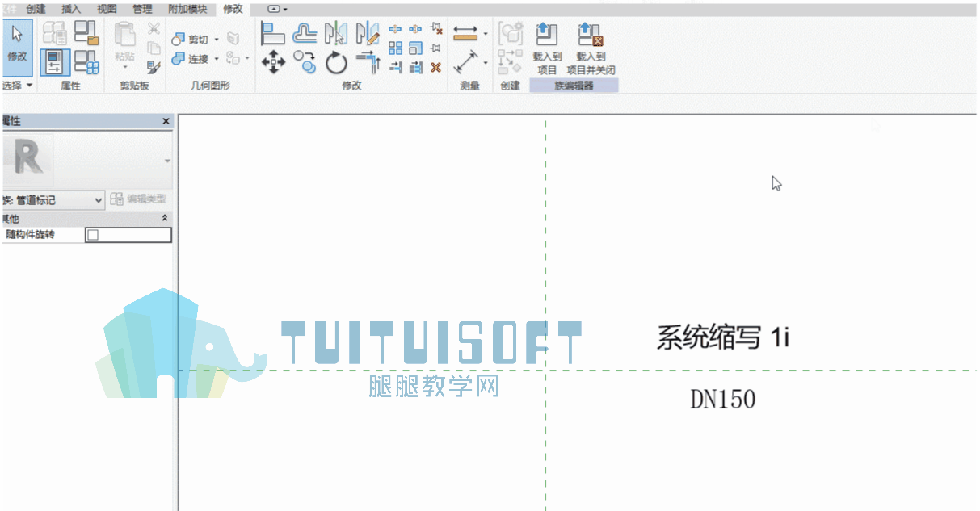Select the Measure Between Two References ruler icon
980x511 pixels.
pos(465,34)
